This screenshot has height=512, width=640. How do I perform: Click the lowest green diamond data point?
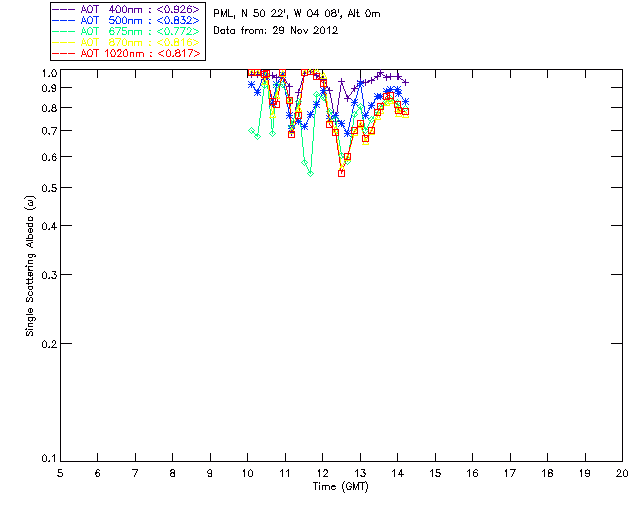(310, 174)
